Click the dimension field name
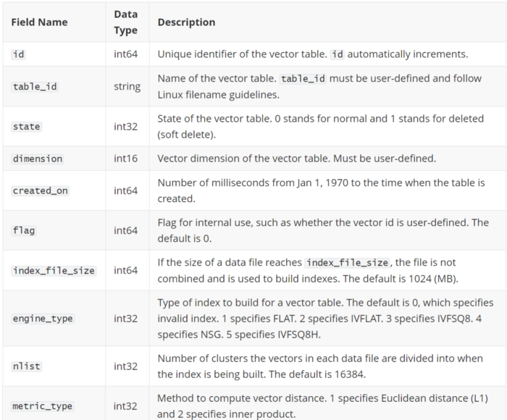This screenshot has height=420, width=507. click(x=38, y=159)
